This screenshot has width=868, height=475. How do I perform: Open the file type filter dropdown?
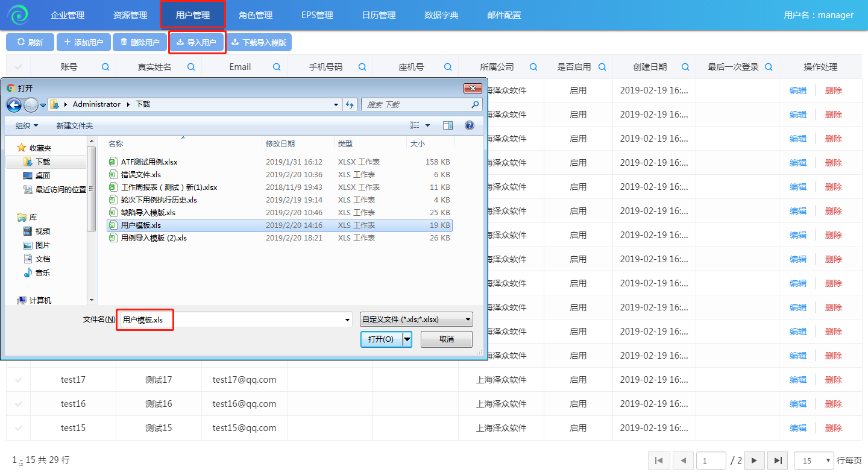[x=416, y=319]
